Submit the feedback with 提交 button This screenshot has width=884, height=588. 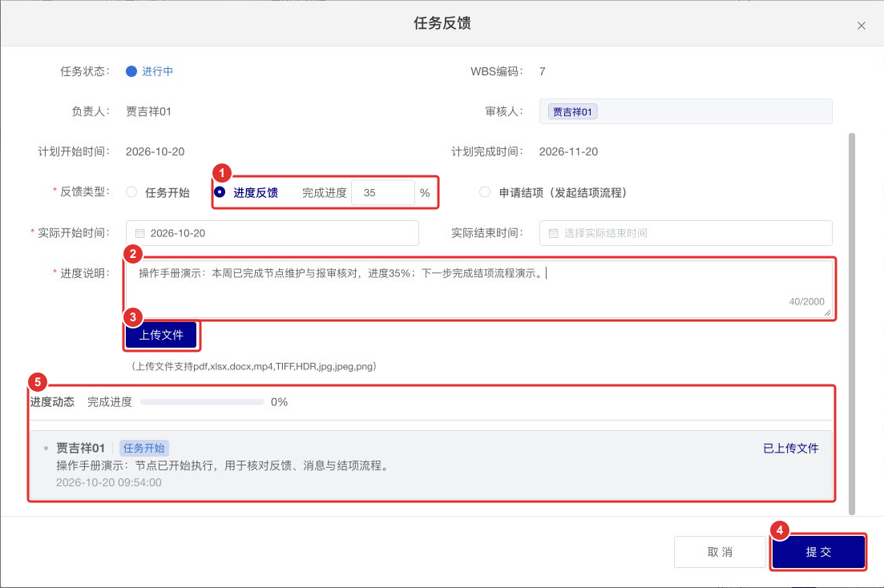click(818, 552)
